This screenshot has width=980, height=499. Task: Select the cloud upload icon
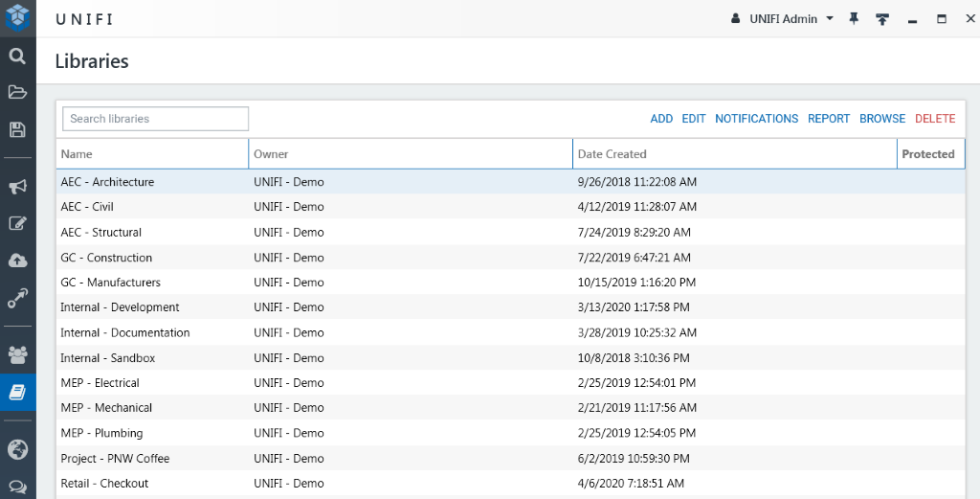coord(17,261)
